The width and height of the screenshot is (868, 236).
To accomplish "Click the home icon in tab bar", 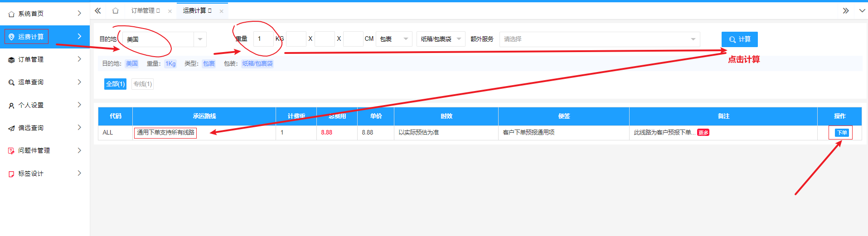I will (116, 10).
